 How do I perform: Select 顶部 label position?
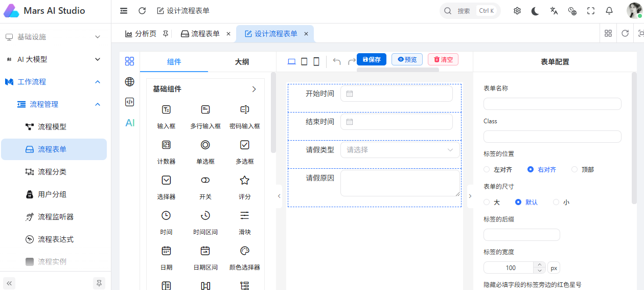[x=583, y=169]
